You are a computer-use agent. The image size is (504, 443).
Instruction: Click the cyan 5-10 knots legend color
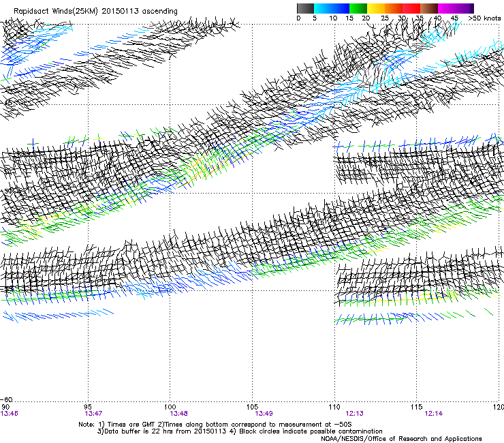[323, 8]
